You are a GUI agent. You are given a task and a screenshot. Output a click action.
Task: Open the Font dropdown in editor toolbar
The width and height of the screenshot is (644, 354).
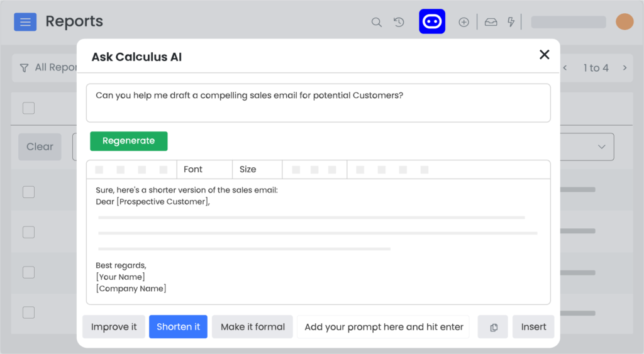click(x=204, y=169)
